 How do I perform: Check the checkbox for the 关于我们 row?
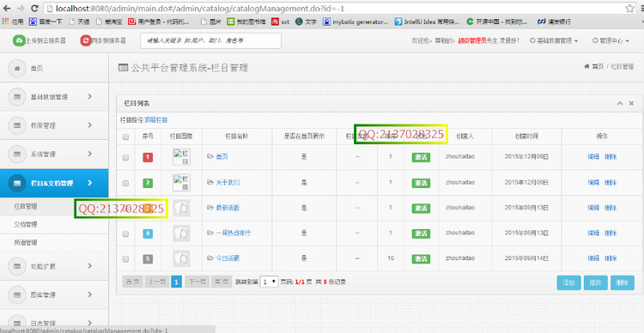[126, 183]
